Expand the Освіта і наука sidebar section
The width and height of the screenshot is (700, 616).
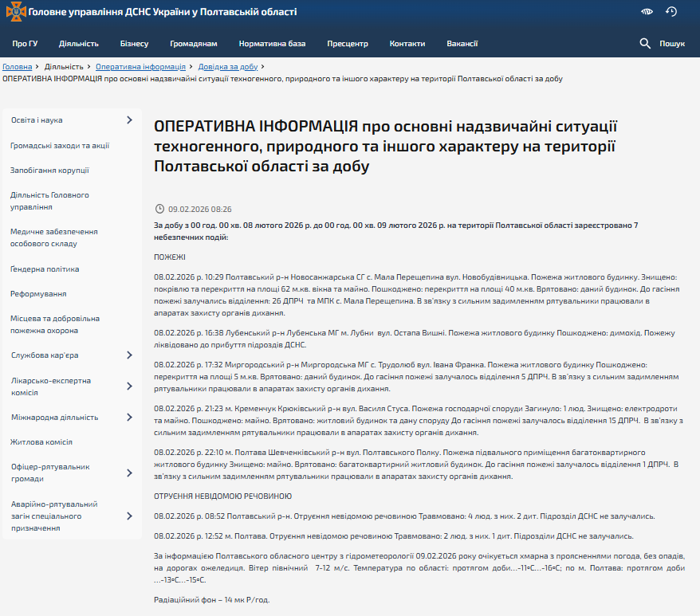point(129,120)
